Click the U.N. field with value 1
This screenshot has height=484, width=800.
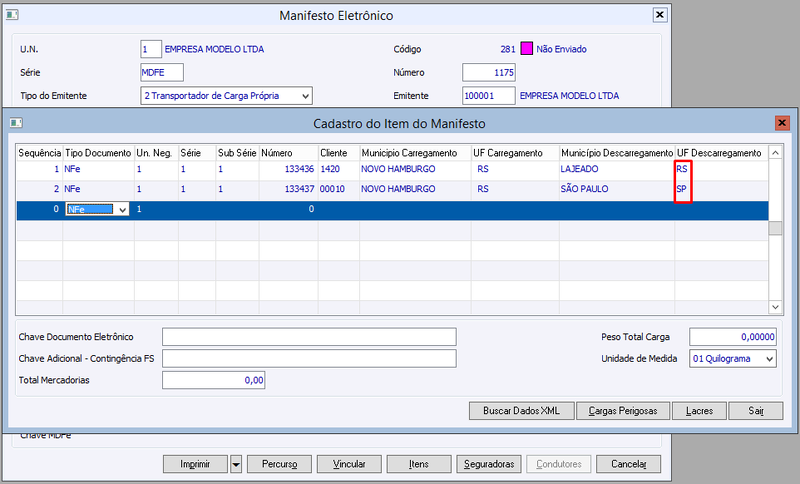[151, 49]
